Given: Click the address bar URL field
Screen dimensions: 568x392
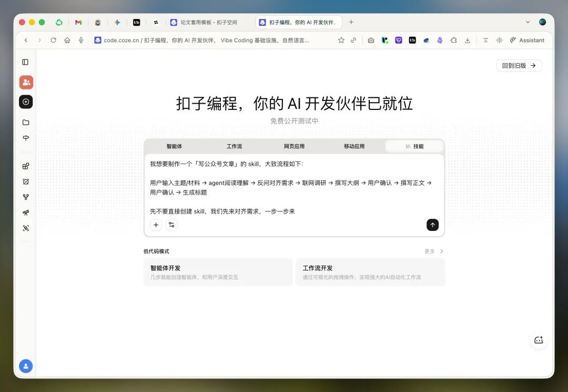Looking at the screenshot, I should tap(207, 40).
